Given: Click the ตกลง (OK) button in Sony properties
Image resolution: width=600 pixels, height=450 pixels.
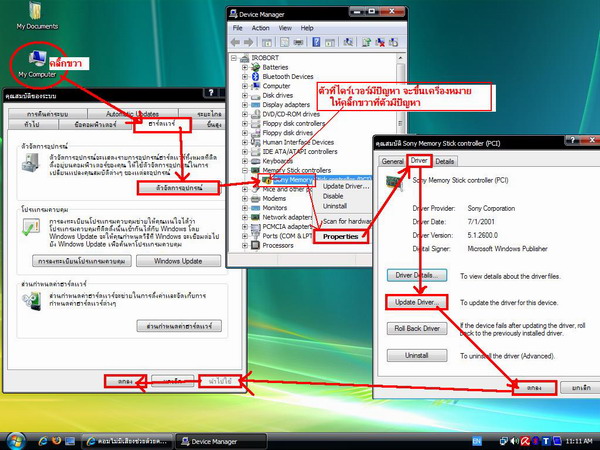Looking at the screenshot, I should pos(534,388).
